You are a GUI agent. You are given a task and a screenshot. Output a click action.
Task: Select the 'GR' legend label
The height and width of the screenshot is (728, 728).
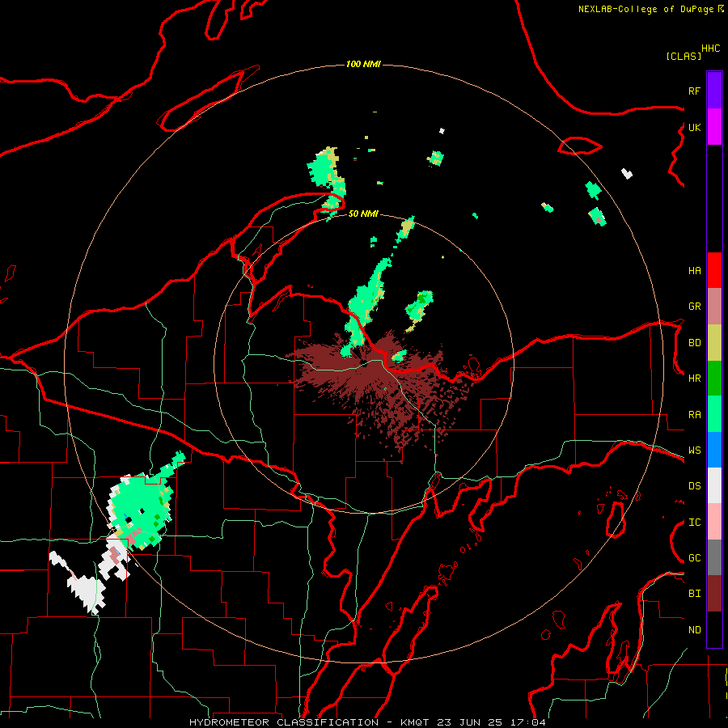(694, 307)
